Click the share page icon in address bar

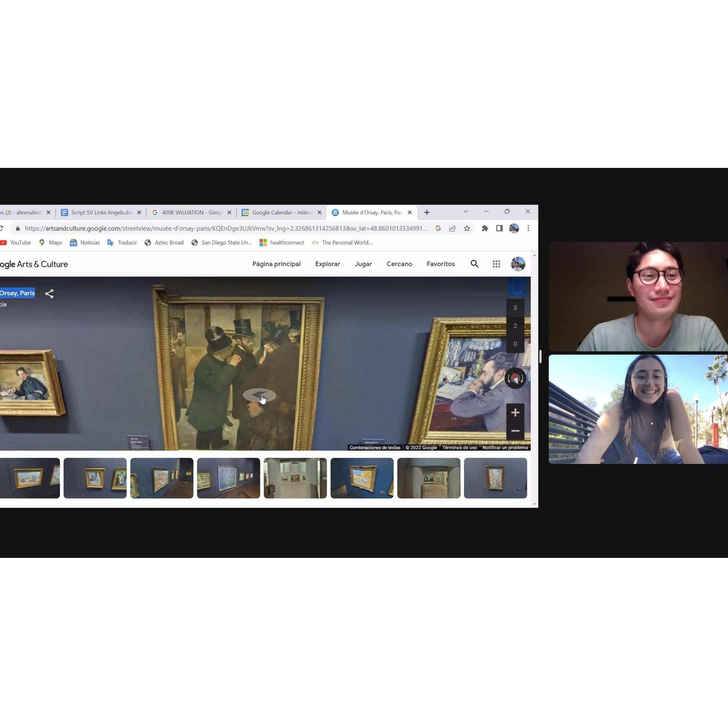point(453,228)
